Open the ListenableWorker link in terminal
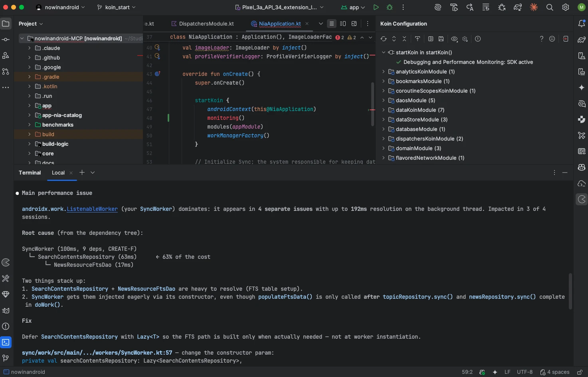The width and height of the screenshot is (588, 377). pos(92,209)
